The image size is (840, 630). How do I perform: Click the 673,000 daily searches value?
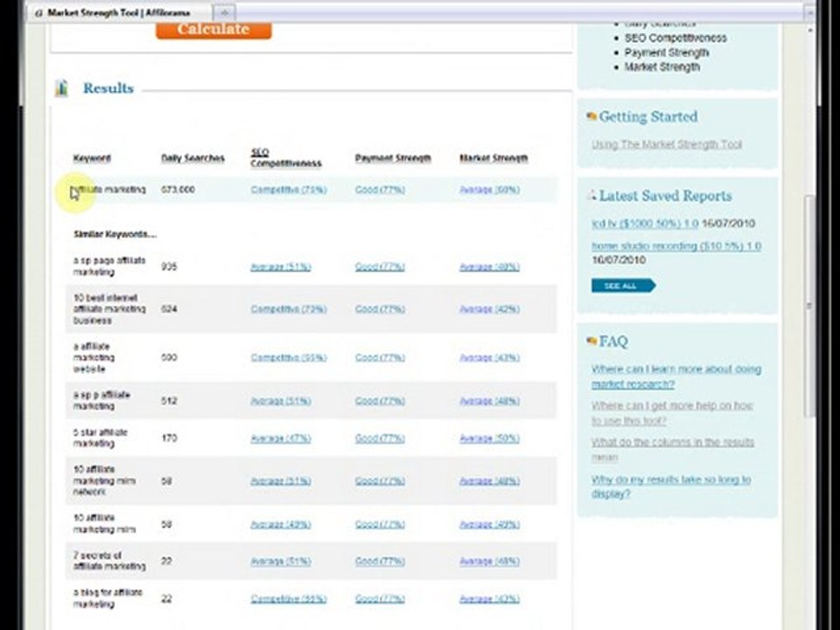click(178, 190)
